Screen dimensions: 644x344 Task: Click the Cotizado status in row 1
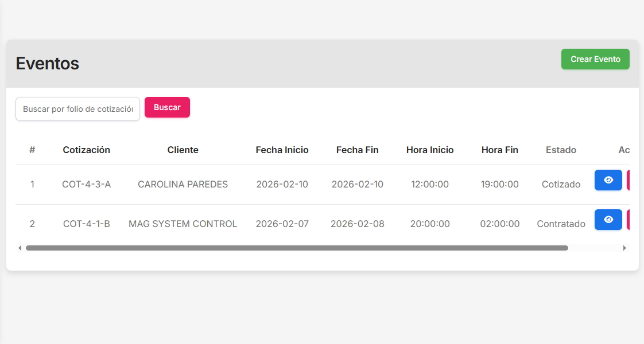coord(561,185)
